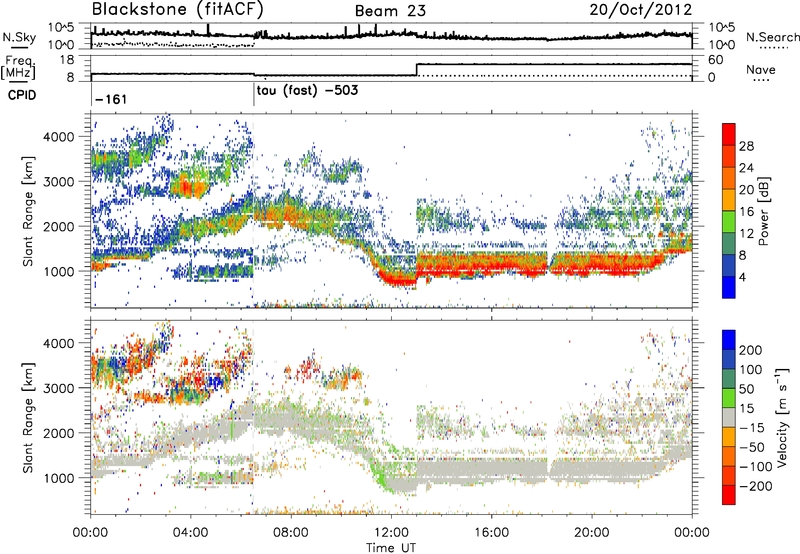Select 'Slant Range [km]' label of power panel
800x554 pixels.
point(28,211)
